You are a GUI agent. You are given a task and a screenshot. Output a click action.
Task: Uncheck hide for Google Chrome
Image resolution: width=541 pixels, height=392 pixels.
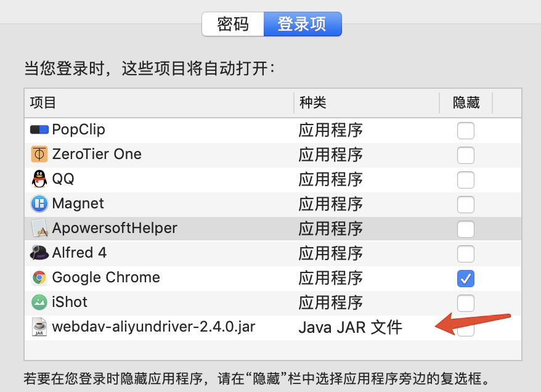pos(465,279)
